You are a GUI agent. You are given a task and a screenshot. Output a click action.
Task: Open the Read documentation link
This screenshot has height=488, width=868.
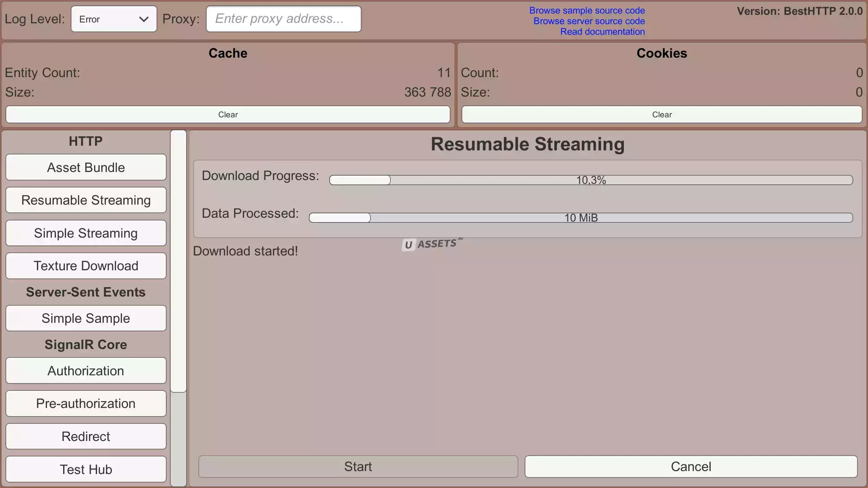click(x=602, y=32)
